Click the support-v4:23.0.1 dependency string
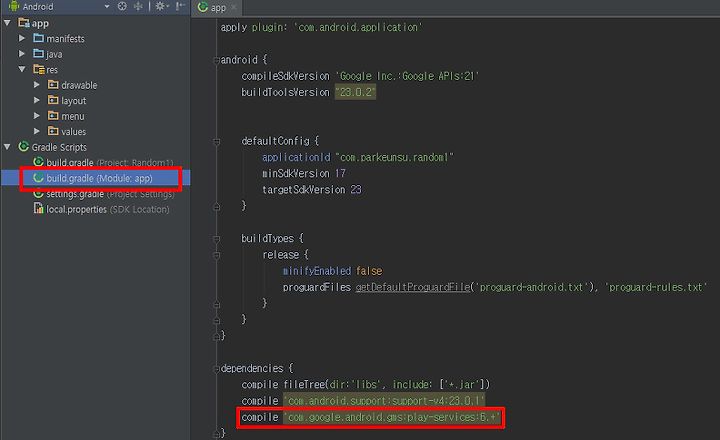Viewport: 720px width, 440px height. (x=384, y=401)
